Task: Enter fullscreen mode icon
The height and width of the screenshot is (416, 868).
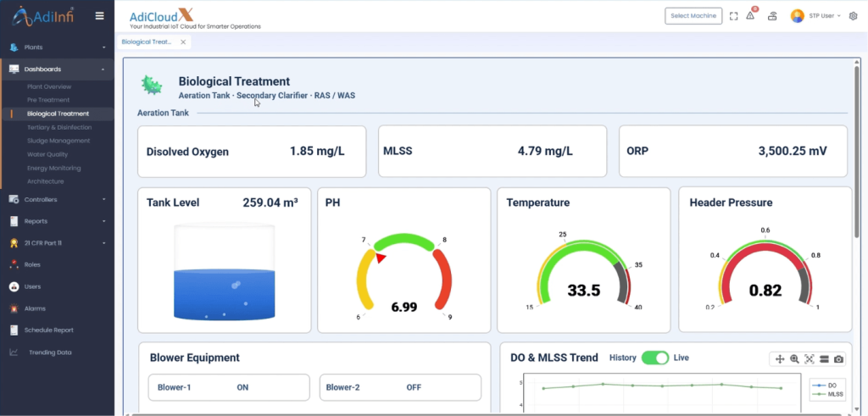Action: pyautogui.click(x=733, y=16)
